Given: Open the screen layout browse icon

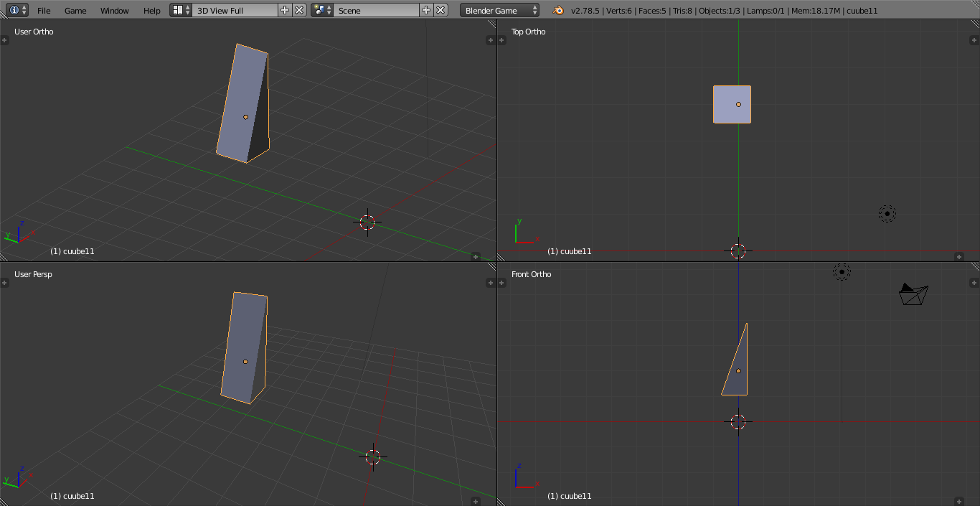Looking at the screenshot, I should tap(182, 11).
